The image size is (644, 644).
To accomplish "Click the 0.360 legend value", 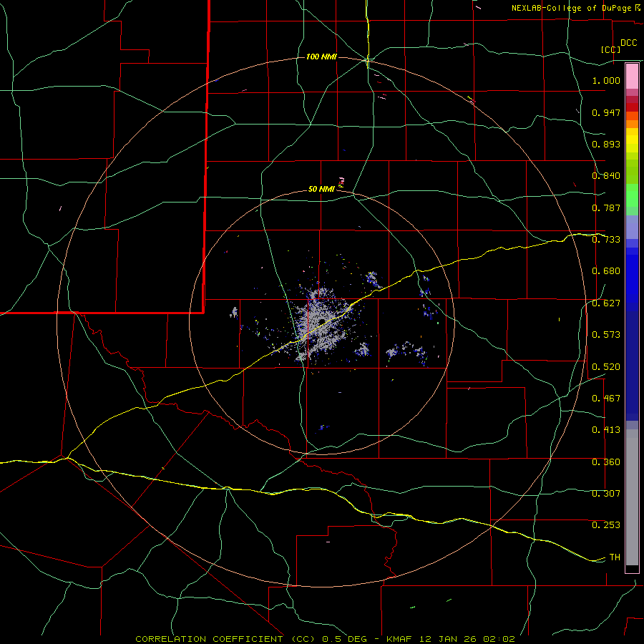I will click(x=606, y=462).
